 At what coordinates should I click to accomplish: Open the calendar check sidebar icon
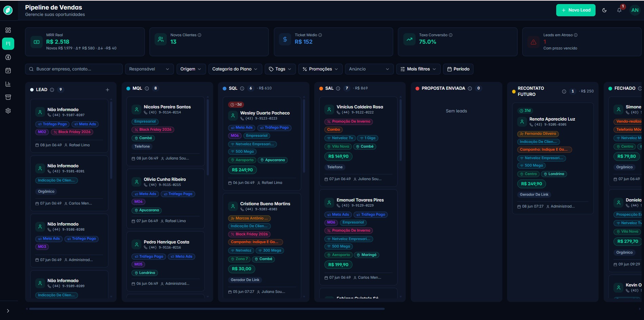coord(8,70)
